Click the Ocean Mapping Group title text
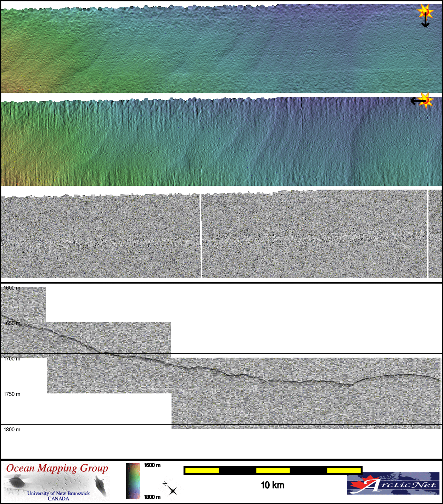The height and width of the screenshot is (504, 443). pos(57,468)
